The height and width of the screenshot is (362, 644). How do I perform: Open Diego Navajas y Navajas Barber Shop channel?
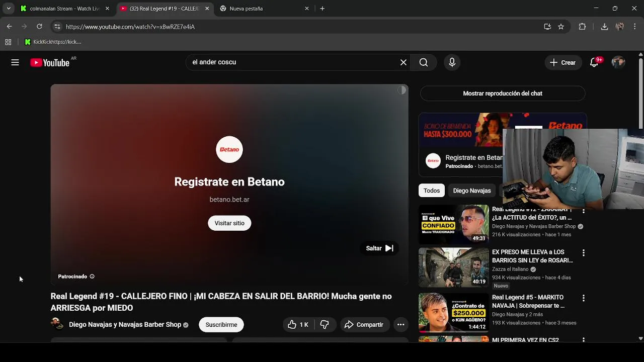click(x=125, y=325)
